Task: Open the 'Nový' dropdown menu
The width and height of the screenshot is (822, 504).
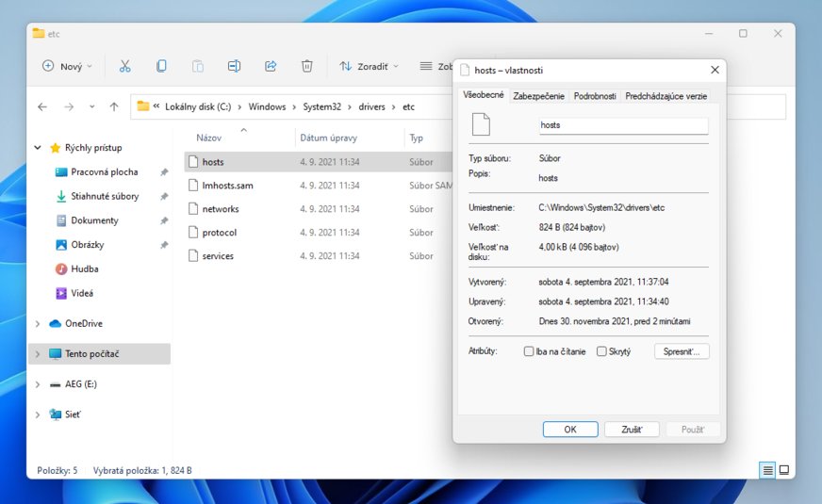Action: click(67, 66)
